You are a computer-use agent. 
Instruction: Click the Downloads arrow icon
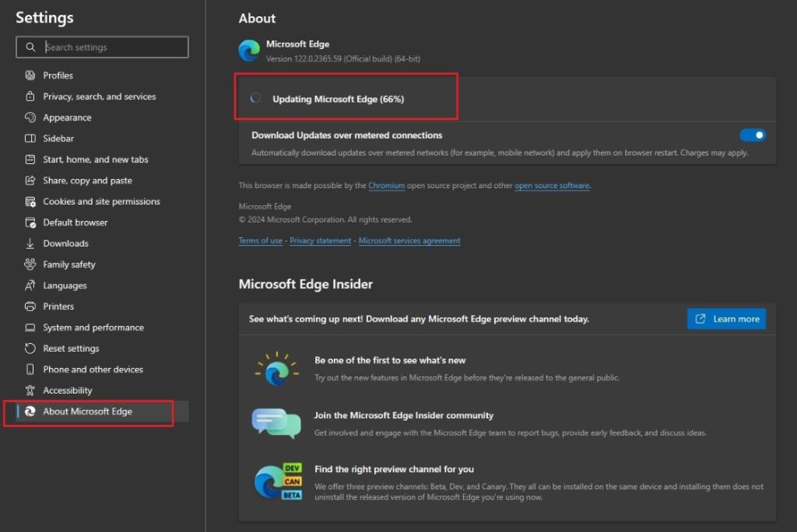[30, 243]
